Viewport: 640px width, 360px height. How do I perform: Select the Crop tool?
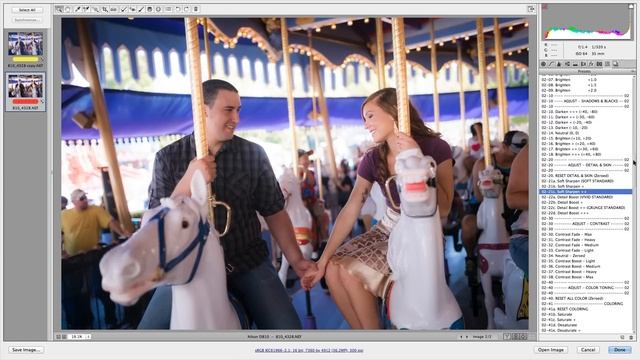(x=105, y=9)
